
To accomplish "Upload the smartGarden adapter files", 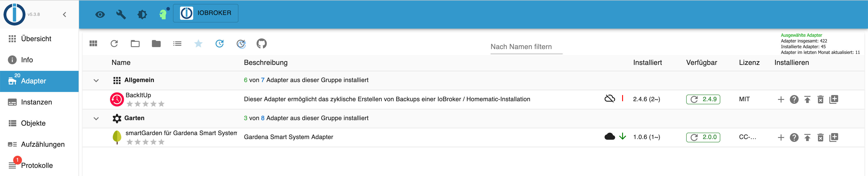I will [x=807, y=137].
